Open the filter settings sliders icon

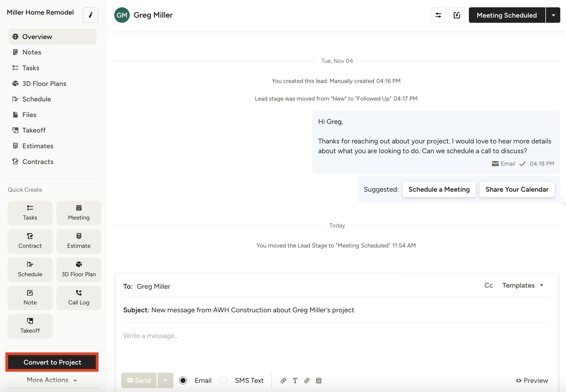(x=438, y=15)
